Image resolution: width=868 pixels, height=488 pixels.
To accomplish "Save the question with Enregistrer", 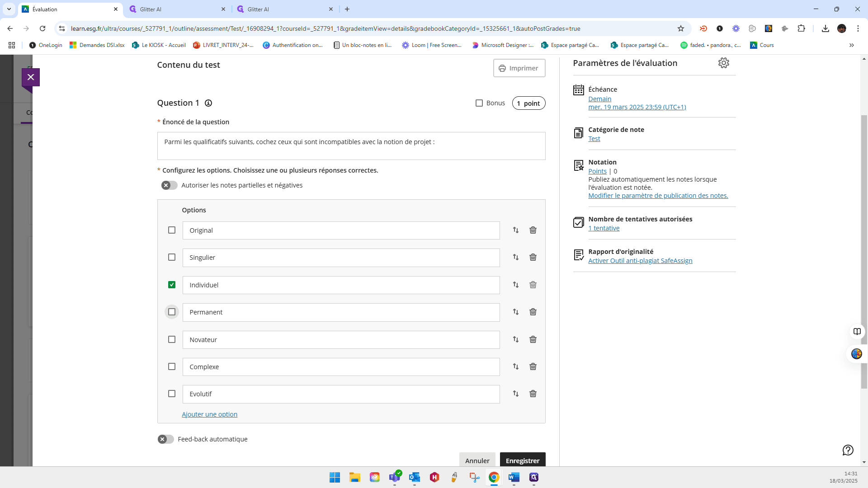I will pos(523,460).
